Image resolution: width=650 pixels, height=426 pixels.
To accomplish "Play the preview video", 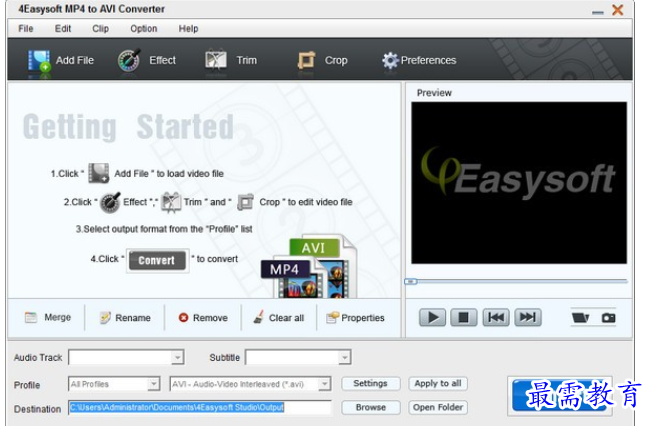I will (432, 318).
